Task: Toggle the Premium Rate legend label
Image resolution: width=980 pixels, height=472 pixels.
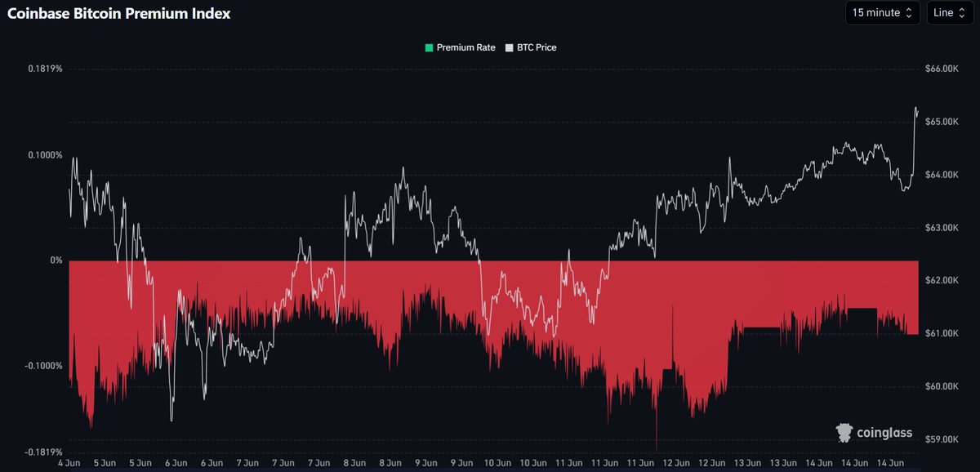Action: [465, 47]
